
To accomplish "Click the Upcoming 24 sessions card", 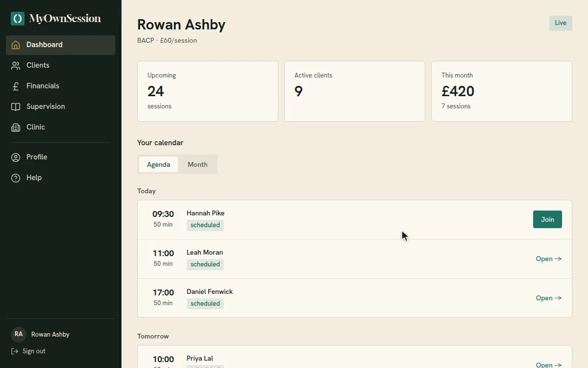I will point(208,91).
